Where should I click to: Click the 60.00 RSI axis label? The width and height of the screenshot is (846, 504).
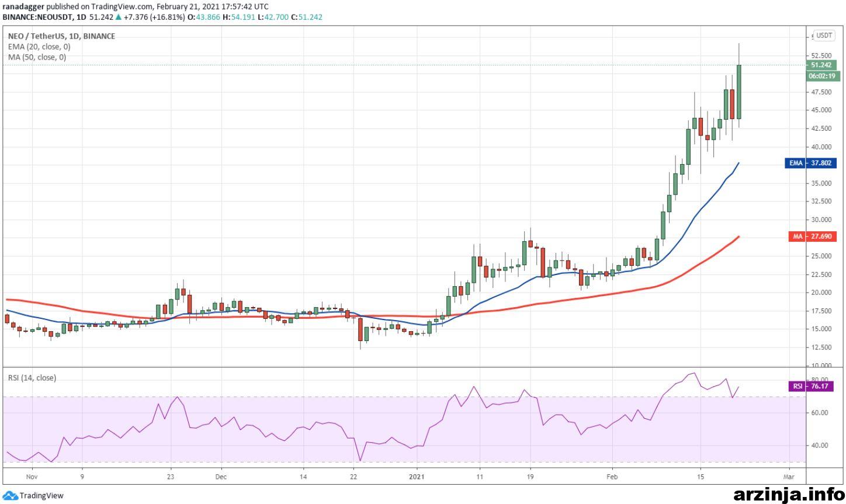820,413
